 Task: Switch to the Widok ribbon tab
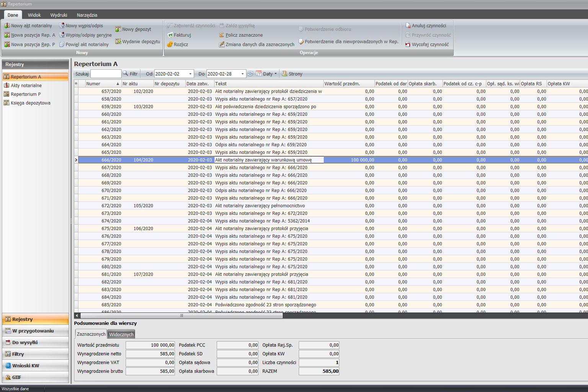tap(34, 15)
